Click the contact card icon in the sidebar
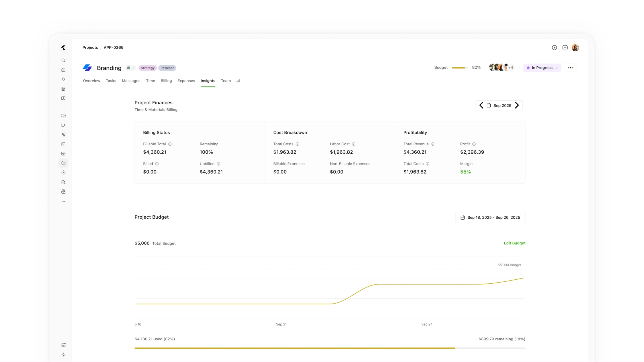 (x=63, y=98)
